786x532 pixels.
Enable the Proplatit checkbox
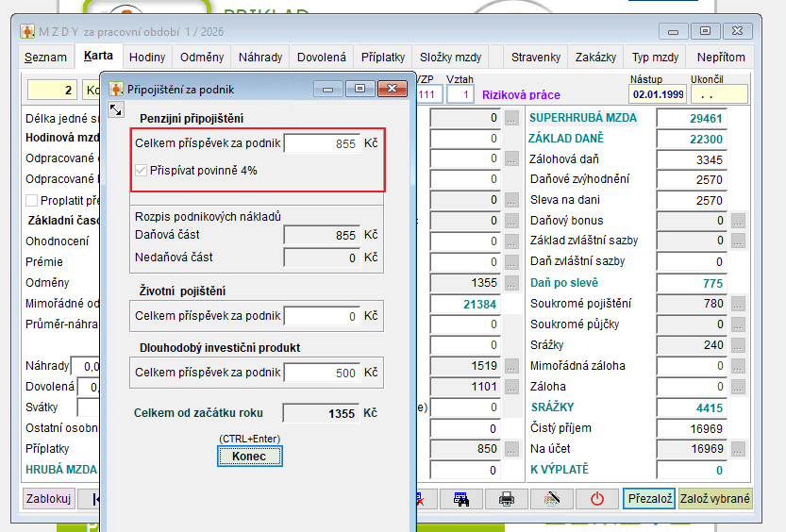click(x=32, y=200)
